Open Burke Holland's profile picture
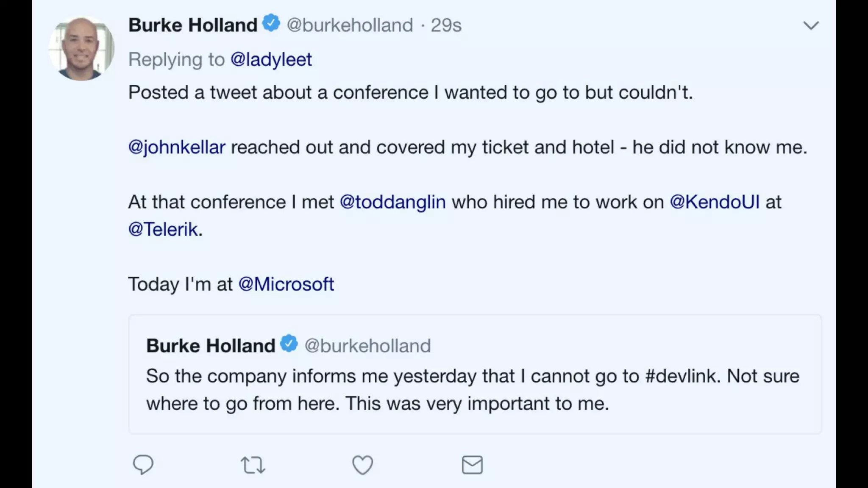The height and width of the screenshot is (488, 868). click(81, 48)
